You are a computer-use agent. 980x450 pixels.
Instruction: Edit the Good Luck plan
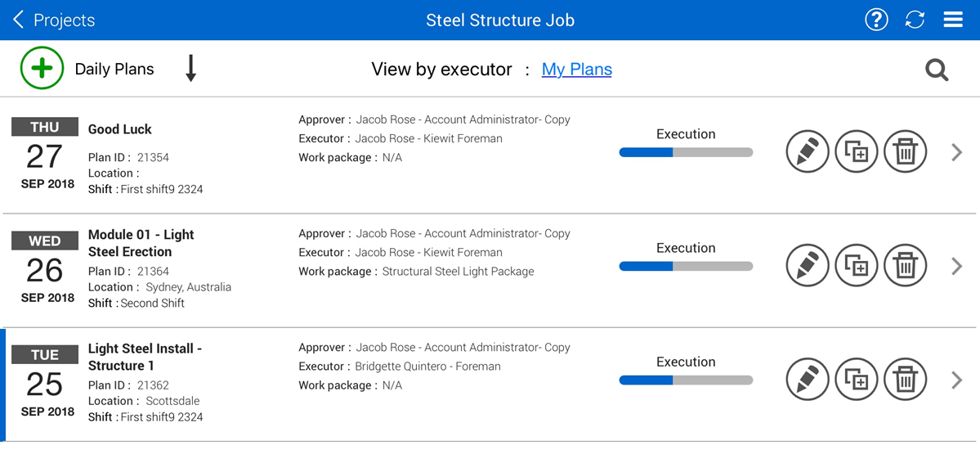[808, 152]
